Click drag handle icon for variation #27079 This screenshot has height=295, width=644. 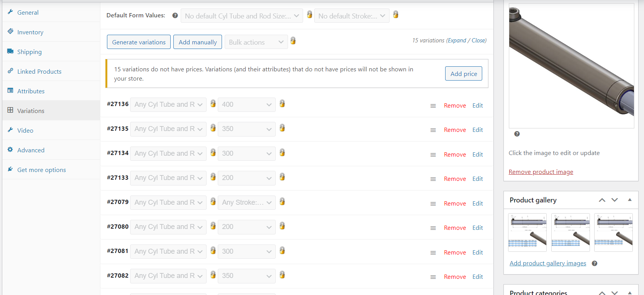433,204
